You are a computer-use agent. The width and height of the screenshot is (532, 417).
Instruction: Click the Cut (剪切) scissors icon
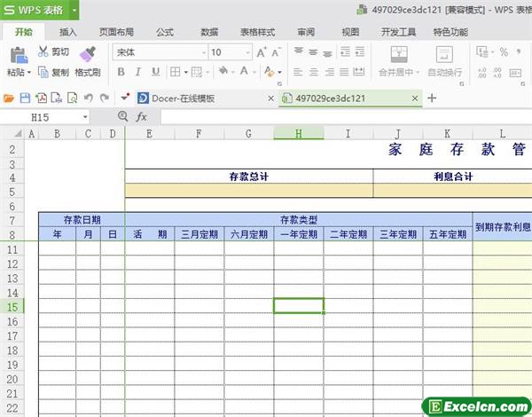(43, 52)
